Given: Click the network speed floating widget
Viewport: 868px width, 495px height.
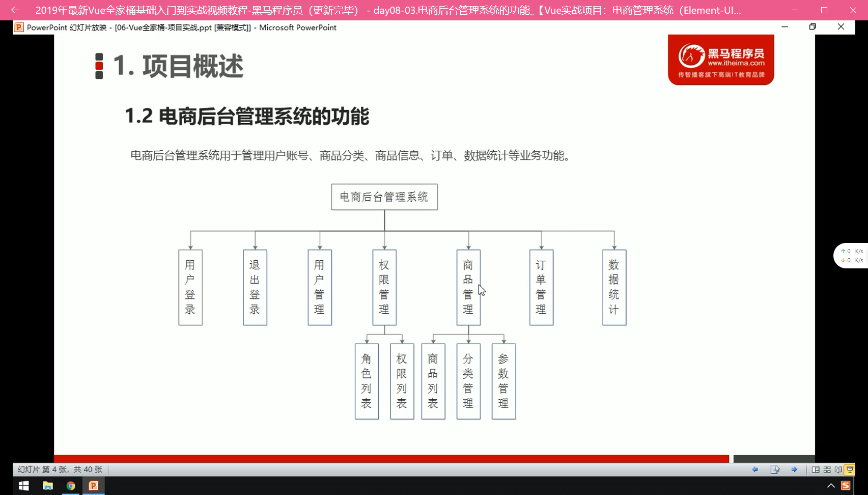Looking at the screenshot, I should click(x=851, y=256).
